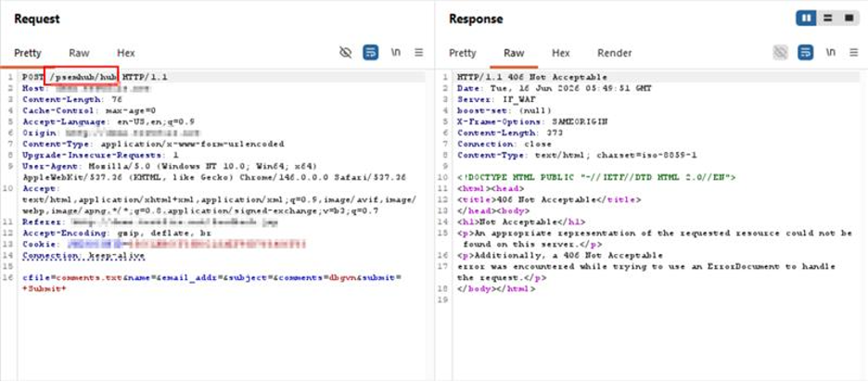Toggle Request message wrap/pretty-print icon
Image resolution: width=868 pixels, height=382 pixels.
(x=370, y=53)
